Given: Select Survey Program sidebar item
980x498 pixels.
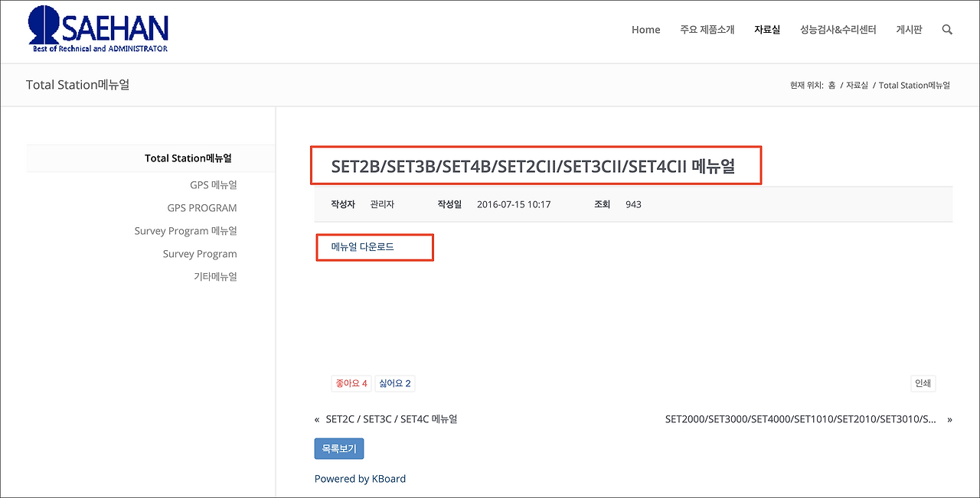Looking at the screenshot, I should click(200, 254).
